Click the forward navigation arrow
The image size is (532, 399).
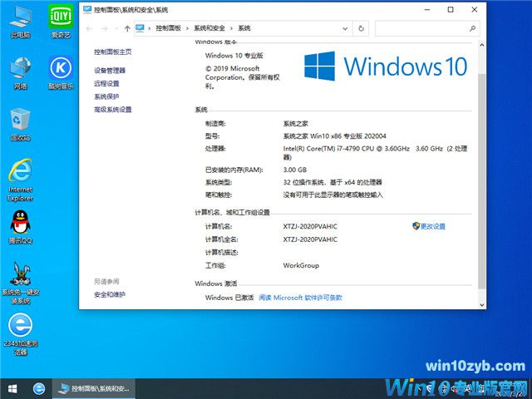[x=105, y=29]
